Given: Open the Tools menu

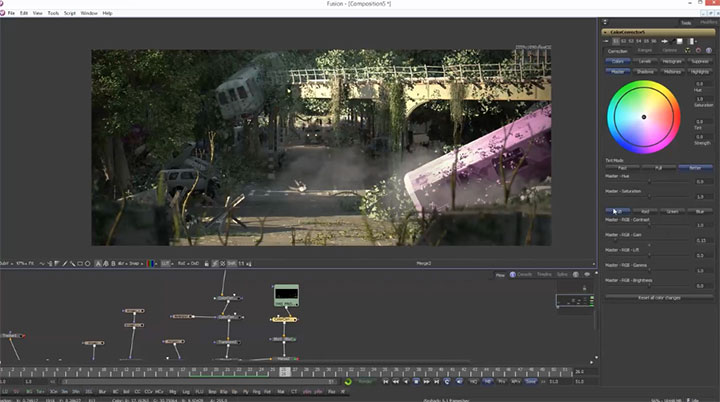Looking at the screenshot, I should pos(53,13).
